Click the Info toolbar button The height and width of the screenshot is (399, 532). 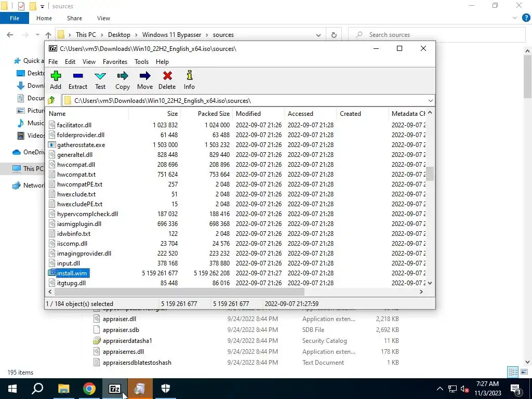point(189,80)
